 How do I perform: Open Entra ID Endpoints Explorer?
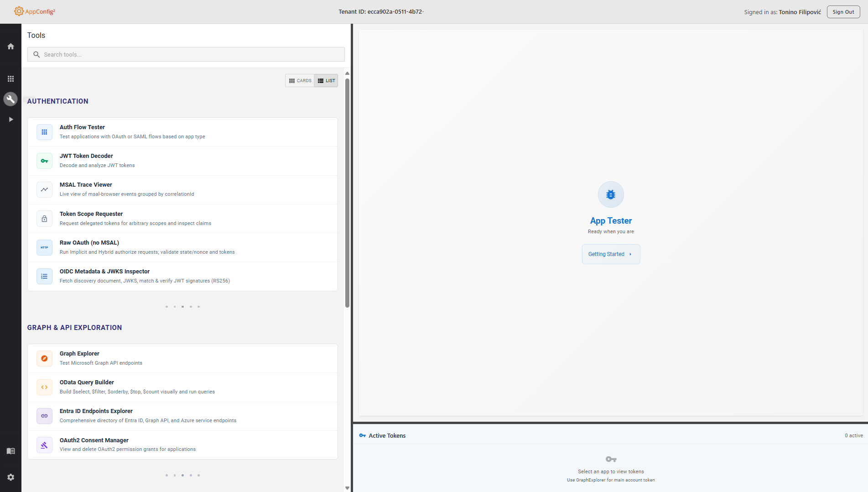pyautogui.click(x=182, y=416)
